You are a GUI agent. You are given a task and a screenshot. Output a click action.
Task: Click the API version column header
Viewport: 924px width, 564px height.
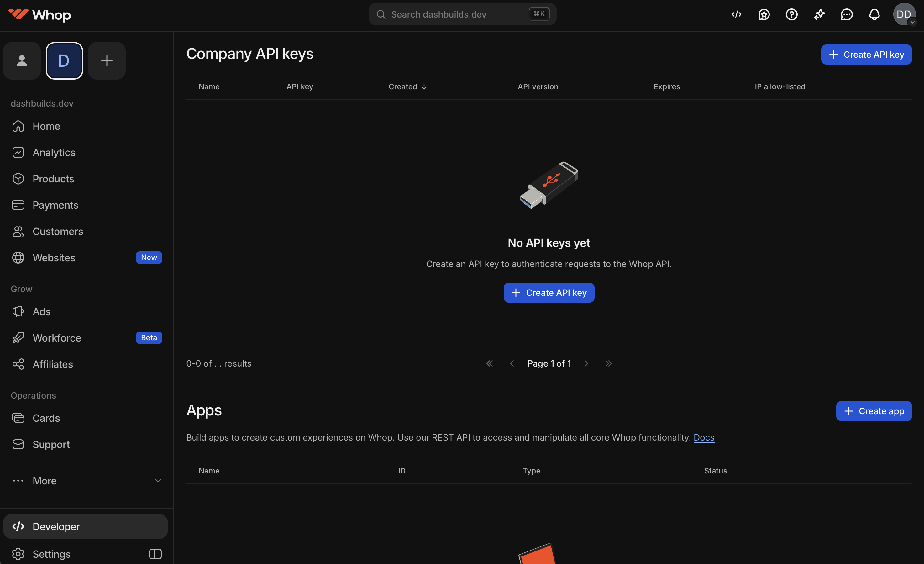click(538, 86)
